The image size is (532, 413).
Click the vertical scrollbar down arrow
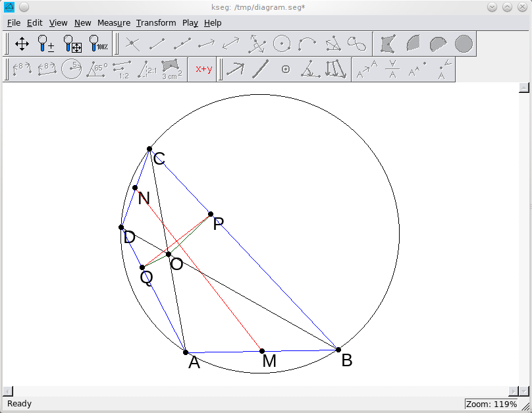tap(524, 391)
